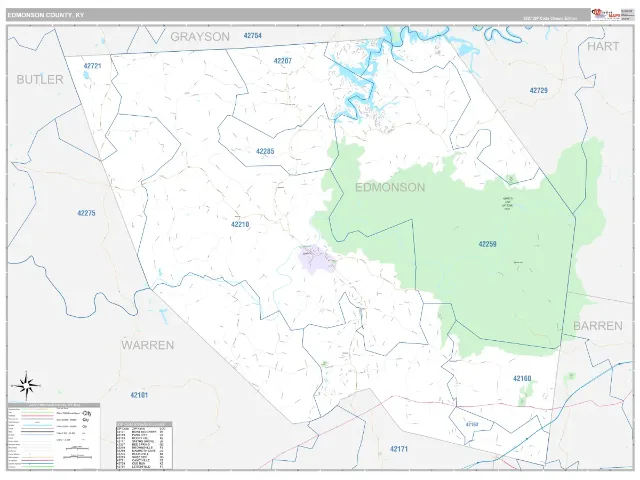Click the EDMONSON county label
The width and height of the screenshot is (640, 480).
tap(390, 187)
